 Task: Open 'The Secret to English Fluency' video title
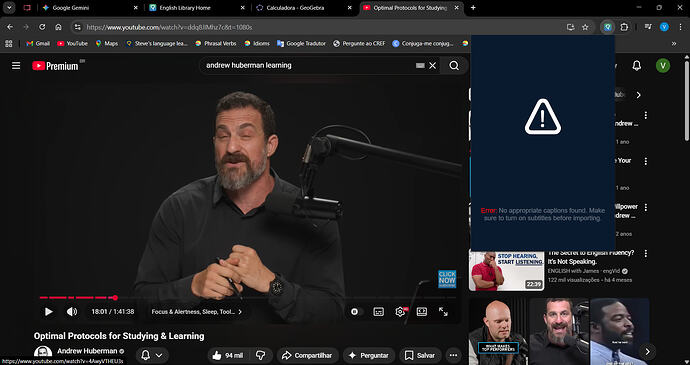coord(591,257)
